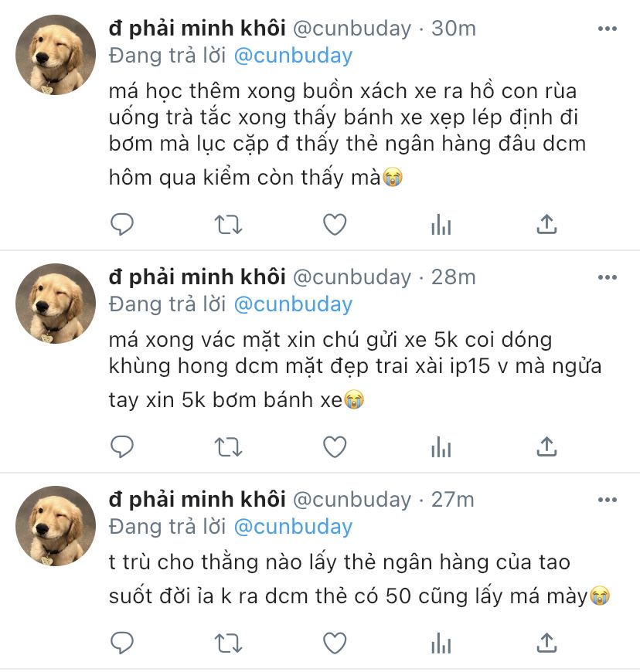The width and height of the screenshot is (640, 672).
Task: Open the 30m timestamp link
Action: click(454, 29)
